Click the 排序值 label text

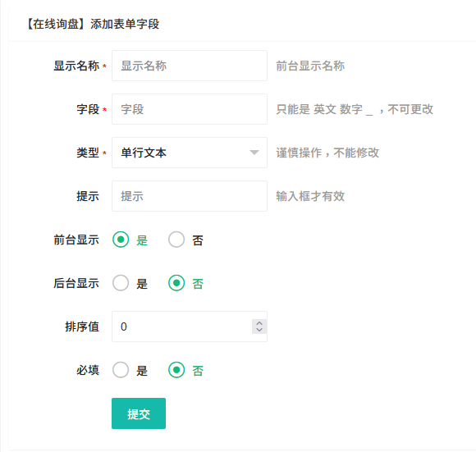pyautogui.click(x=82, y=326)
